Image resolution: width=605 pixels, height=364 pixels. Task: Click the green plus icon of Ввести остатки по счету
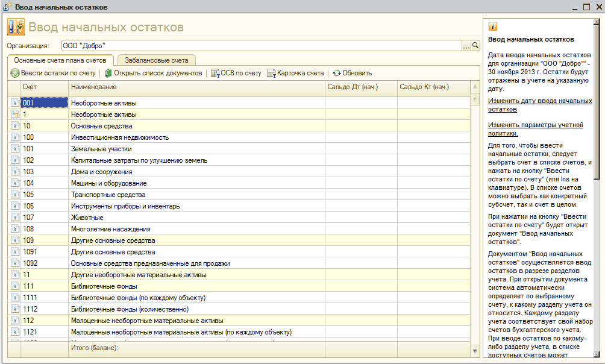point(15,73)
